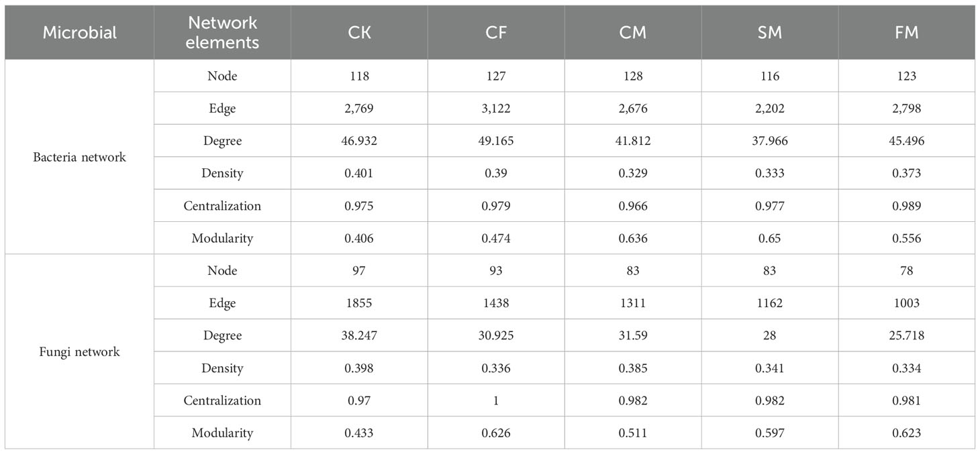Select the bacteria degree value 46.932
The height and width of the screenshot is (454, 980).
pos(360,141)
